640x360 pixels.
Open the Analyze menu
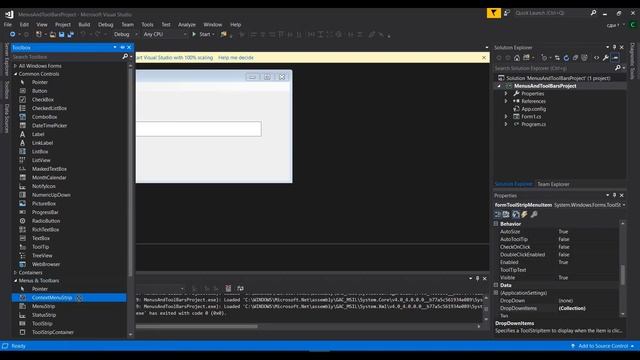point(187,24)
